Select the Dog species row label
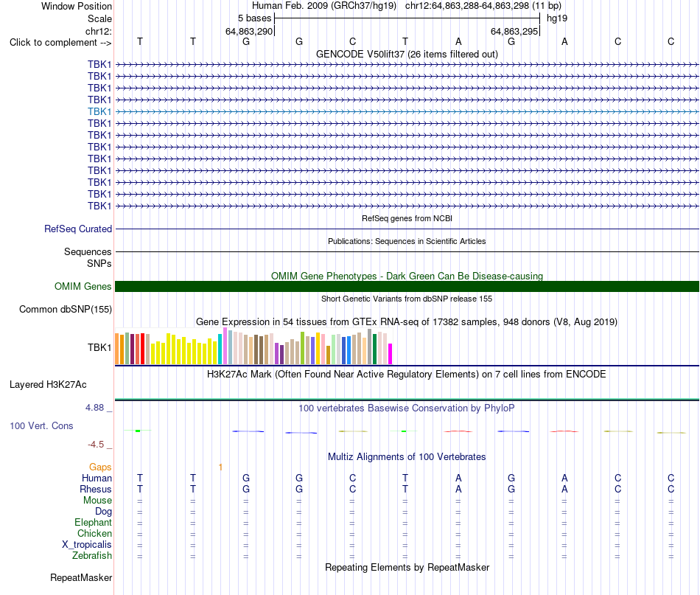700x595 pixels. (x=103, y=512)
